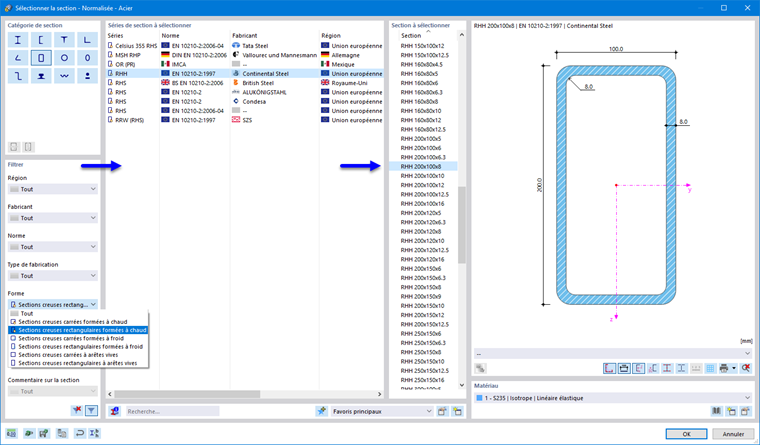This screenshot has height=445, width=760.
Task: Toggle the principal axes display button
Action: coord(638,368)
